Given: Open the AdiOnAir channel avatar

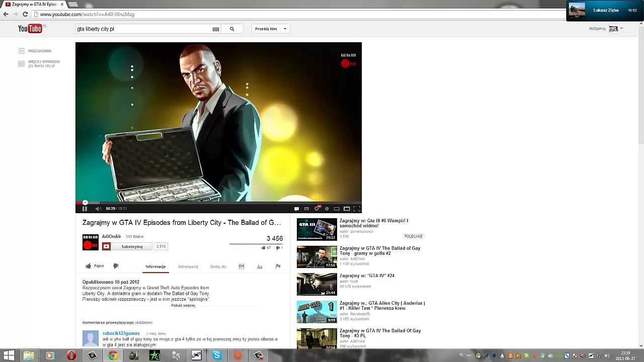Looking at the screenshot, I should 91,242.
